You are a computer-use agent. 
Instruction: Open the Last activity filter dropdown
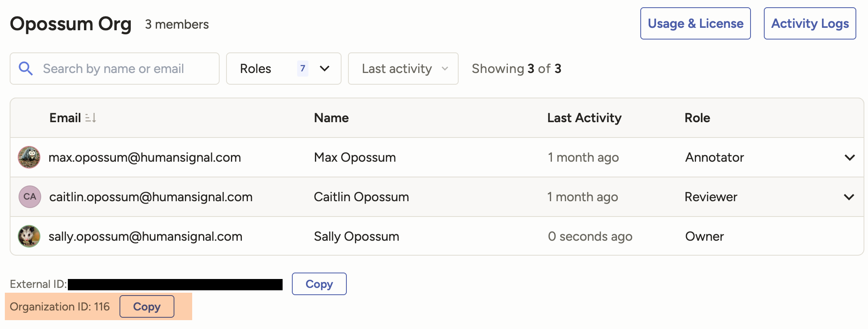point(403,69)
